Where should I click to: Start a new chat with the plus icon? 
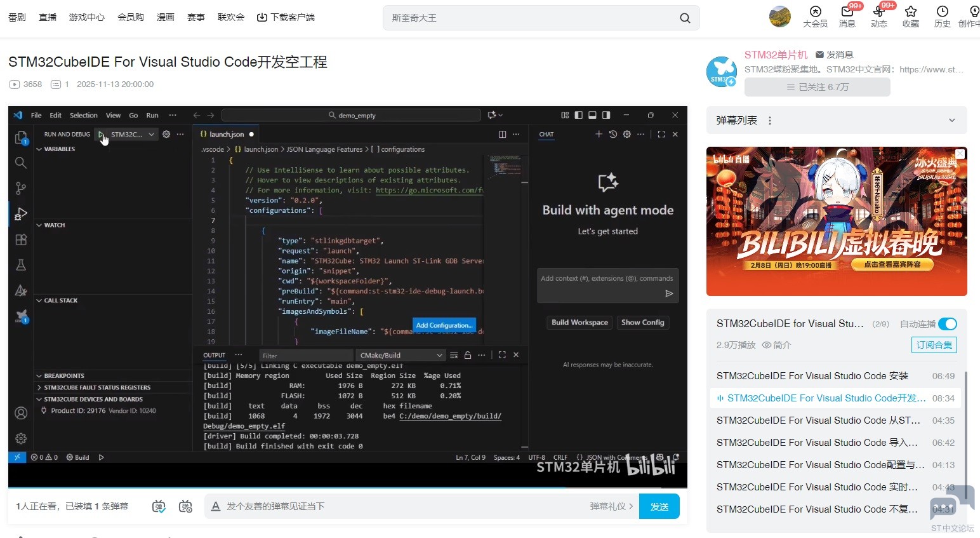599,134
